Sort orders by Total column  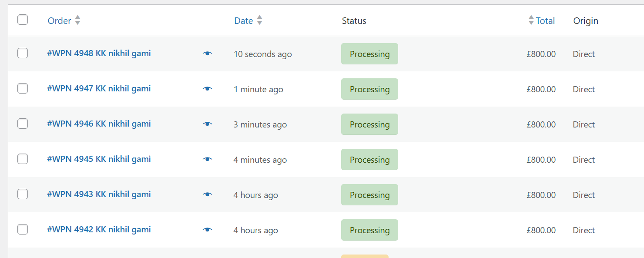coord(545,21)
